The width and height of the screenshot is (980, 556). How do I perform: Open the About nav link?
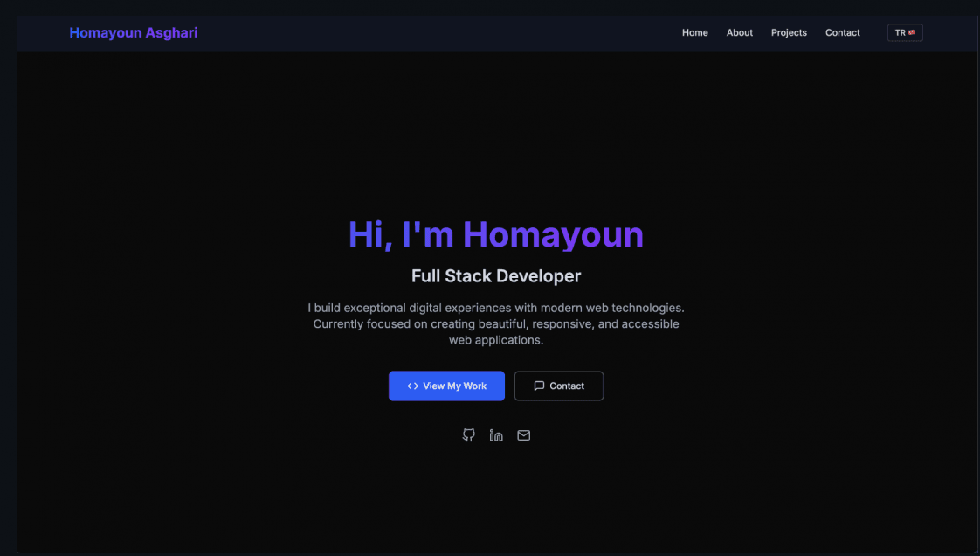[740, 32]
